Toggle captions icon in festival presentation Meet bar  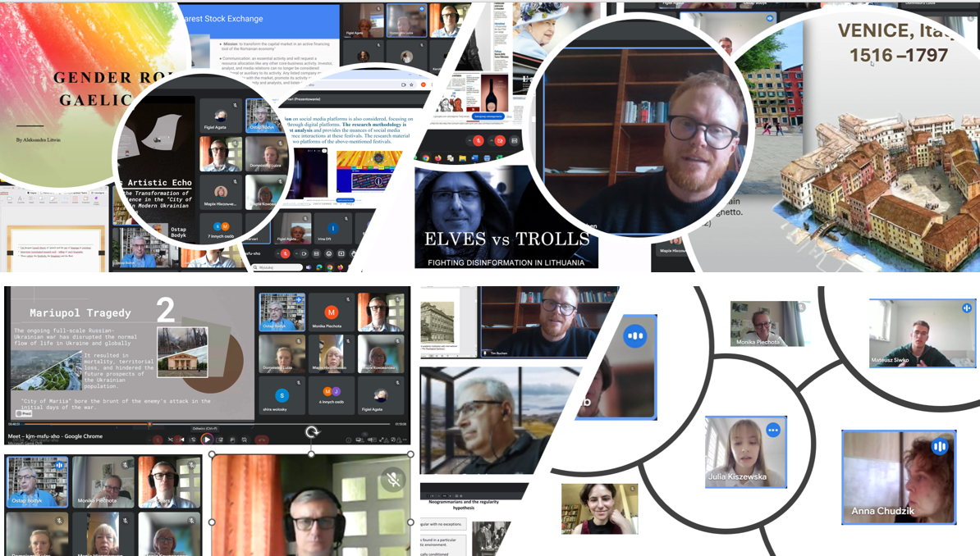pyautogui.click(x=316, y=253)
